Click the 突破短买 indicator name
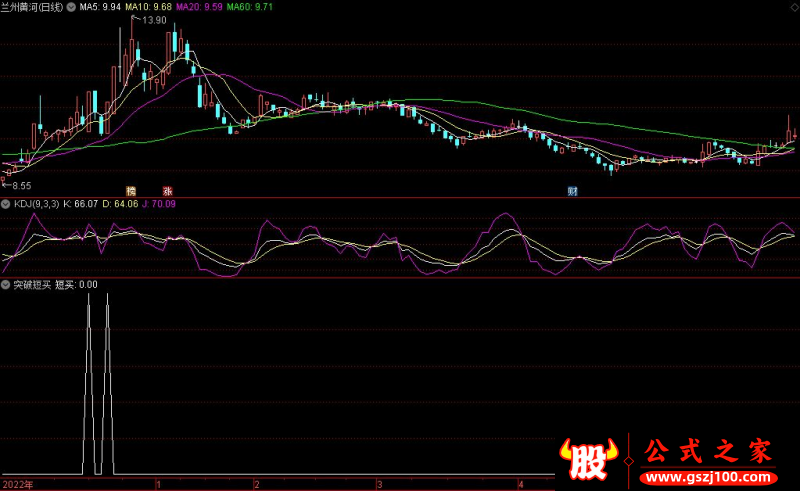This screenshot has height=491, width=800. pyautogui.click(x=31, y=284)
